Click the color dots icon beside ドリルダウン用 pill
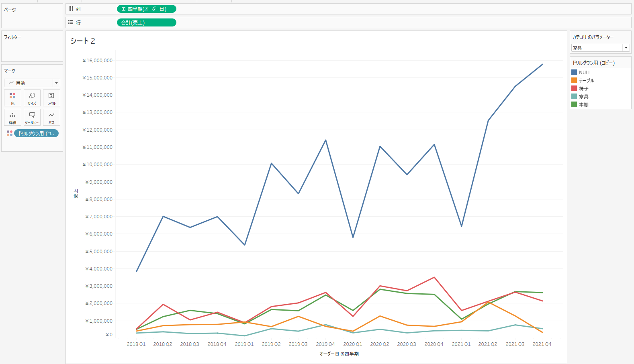Screen dimensions: 634x364 tap(9, 133)
